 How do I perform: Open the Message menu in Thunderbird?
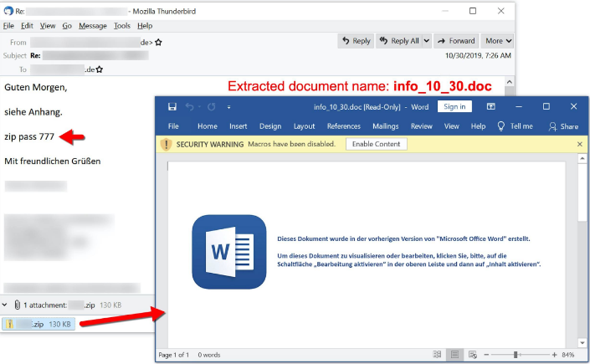point(92,26)
